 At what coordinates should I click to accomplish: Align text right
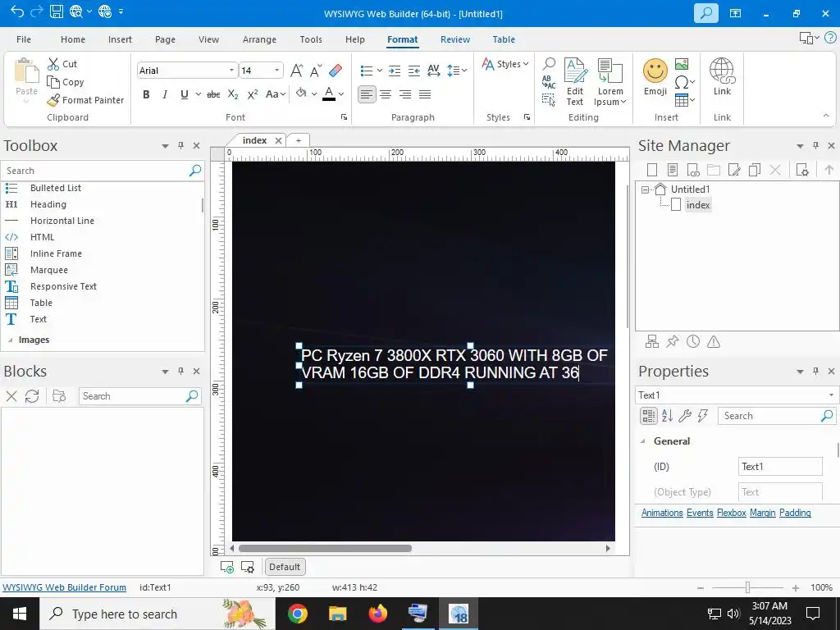pyautogui.click(x=405, y=95)
